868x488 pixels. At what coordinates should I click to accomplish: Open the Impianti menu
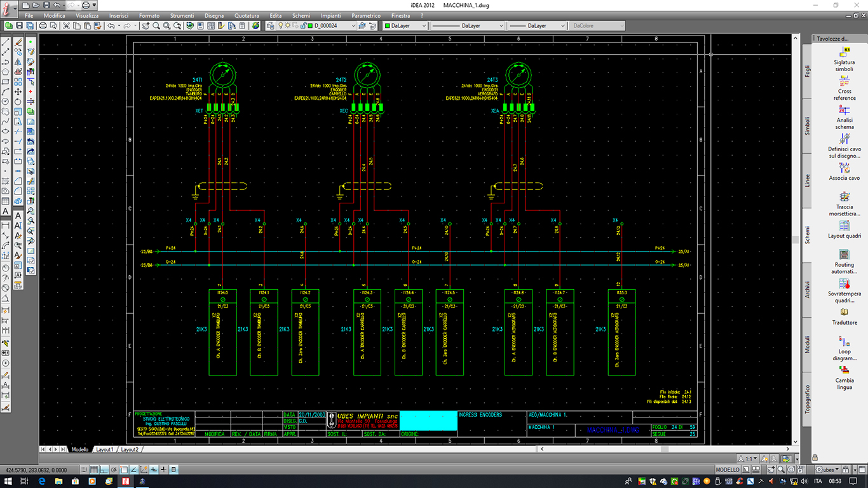[x=330, y=15]
